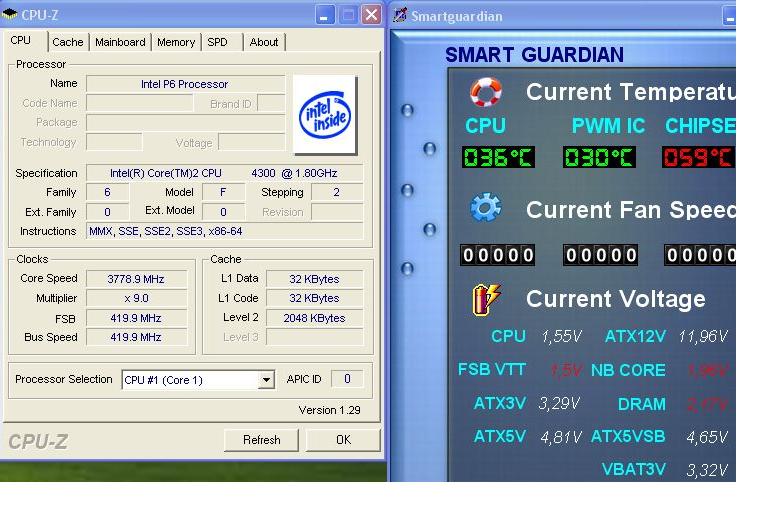Click the chipset temperature 059°C display
776x531 pixels.
(699, 157)
